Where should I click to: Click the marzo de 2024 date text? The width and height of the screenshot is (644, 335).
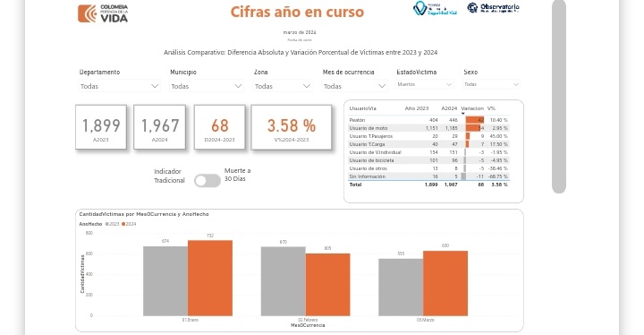pos(300,32)
